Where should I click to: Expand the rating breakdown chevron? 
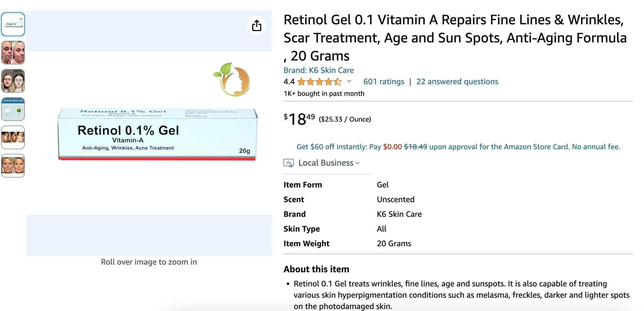pos(349,81)
